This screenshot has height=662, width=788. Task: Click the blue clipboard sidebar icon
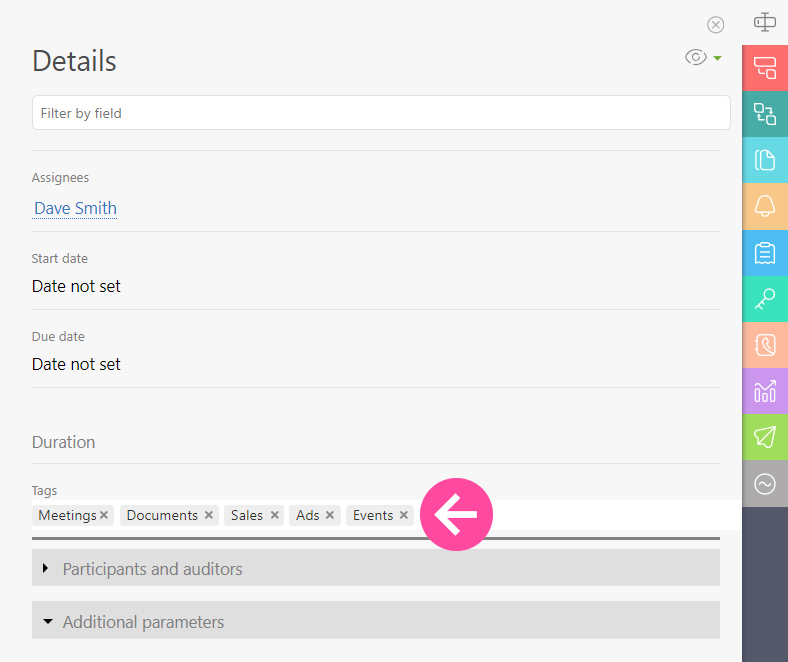(x=765, y=252)
